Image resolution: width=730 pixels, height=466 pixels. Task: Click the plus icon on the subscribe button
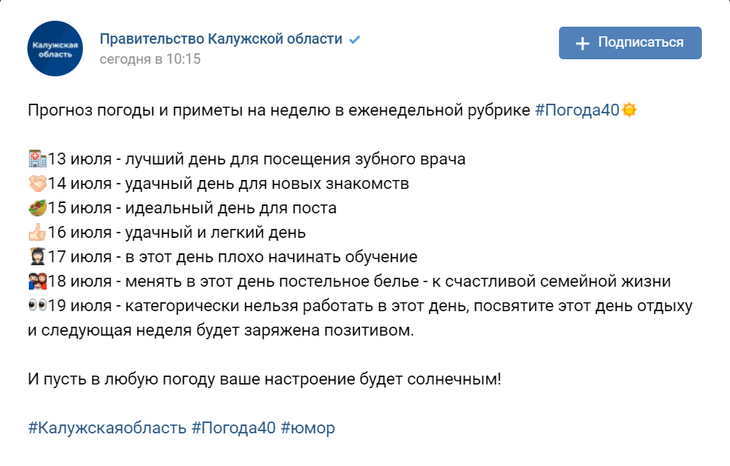coord(583,43)
